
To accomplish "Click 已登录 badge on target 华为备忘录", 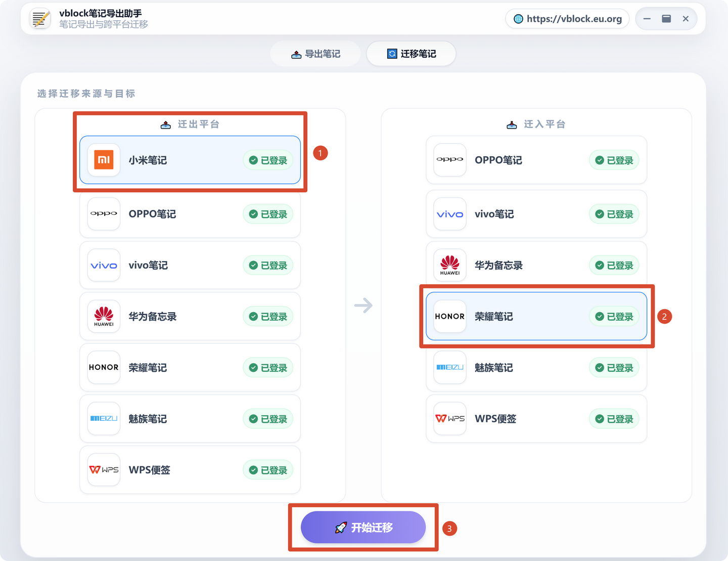I will [614, 266].
